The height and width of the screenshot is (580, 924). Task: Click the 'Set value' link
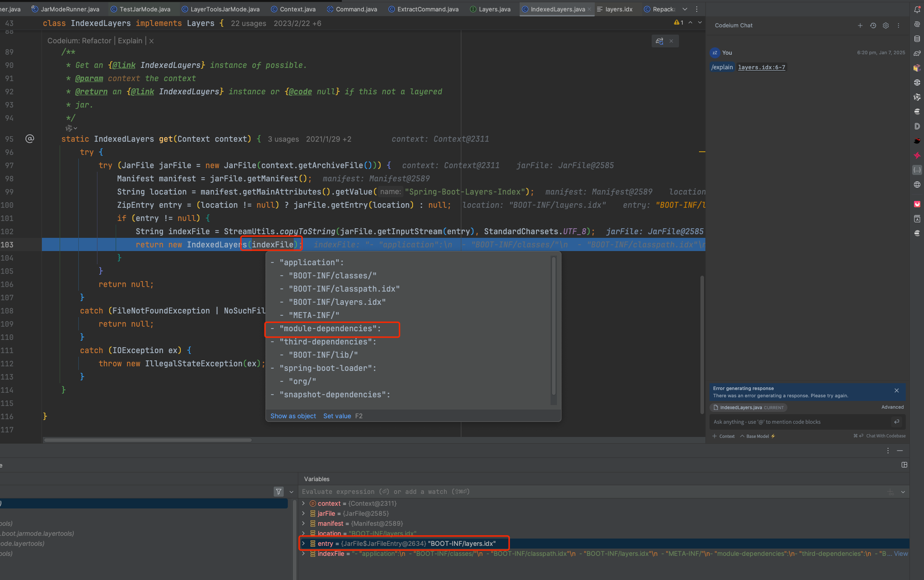point(337,416)
